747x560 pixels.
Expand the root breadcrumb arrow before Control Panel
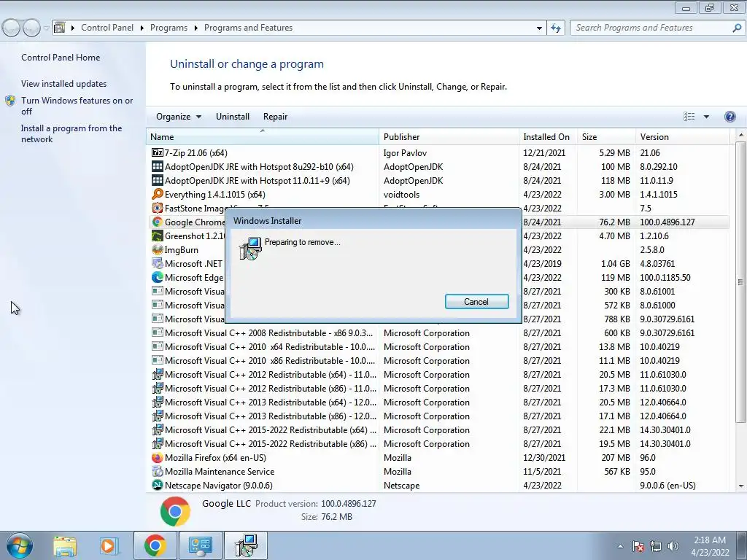click(73, 28)
